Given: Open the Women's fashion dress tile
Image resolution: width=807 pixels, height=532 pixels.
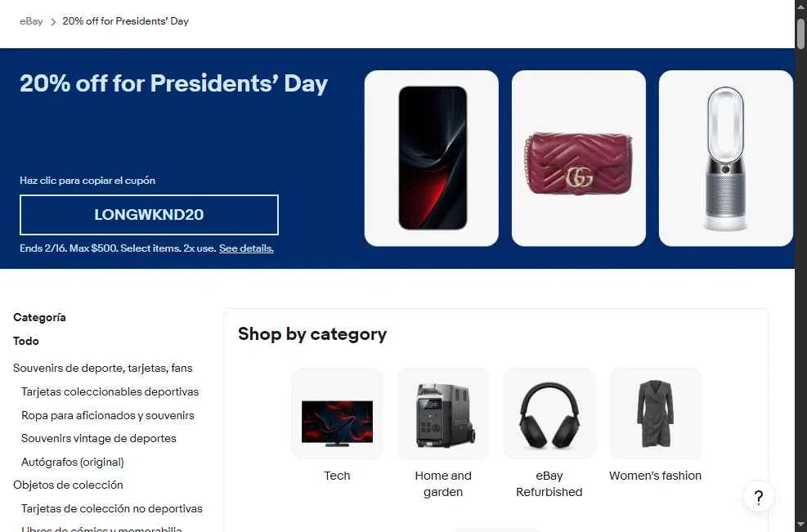Looking at the screenshot, I should click(655, 425).
